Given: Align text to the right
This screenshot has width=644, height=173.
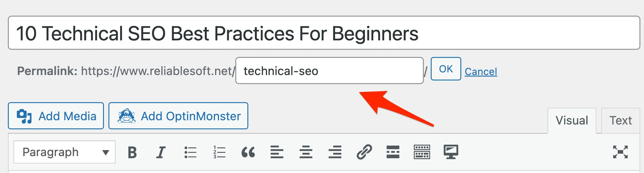Looking at the screenshot, I should click(335, 152).
